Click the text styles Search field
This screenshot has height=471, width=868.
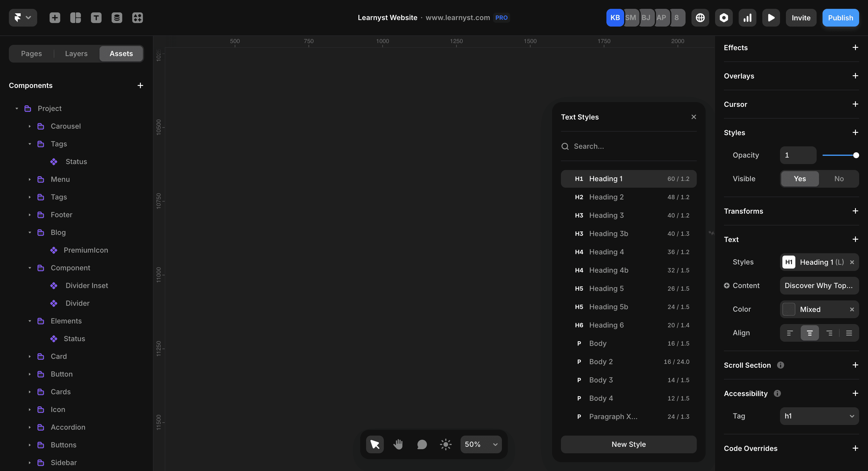pyautogui.click(x=629, y=146)
